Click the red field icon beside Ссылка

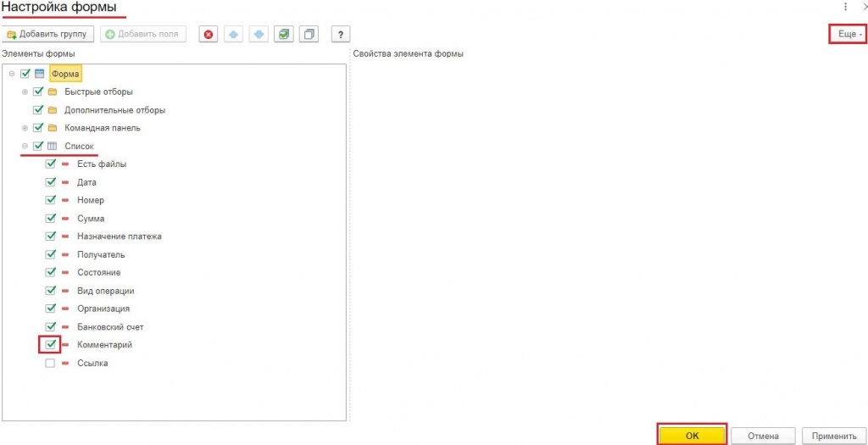[x=65, y=363]
